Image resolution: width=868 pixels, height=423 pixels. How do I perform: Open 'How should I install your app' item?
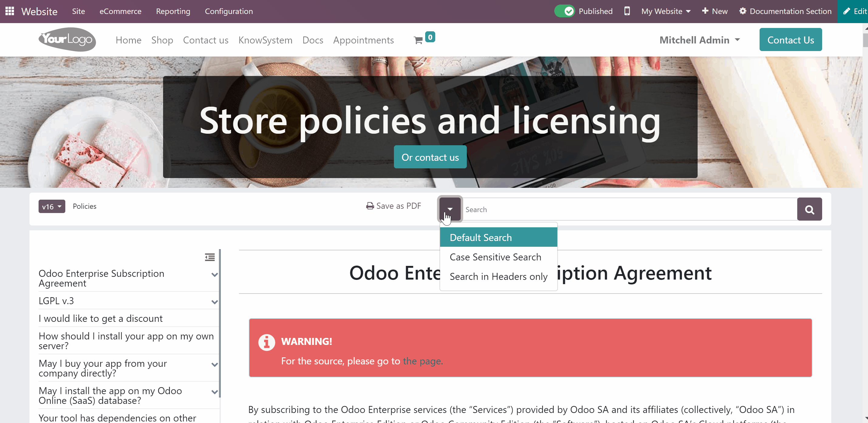[126, 341]
